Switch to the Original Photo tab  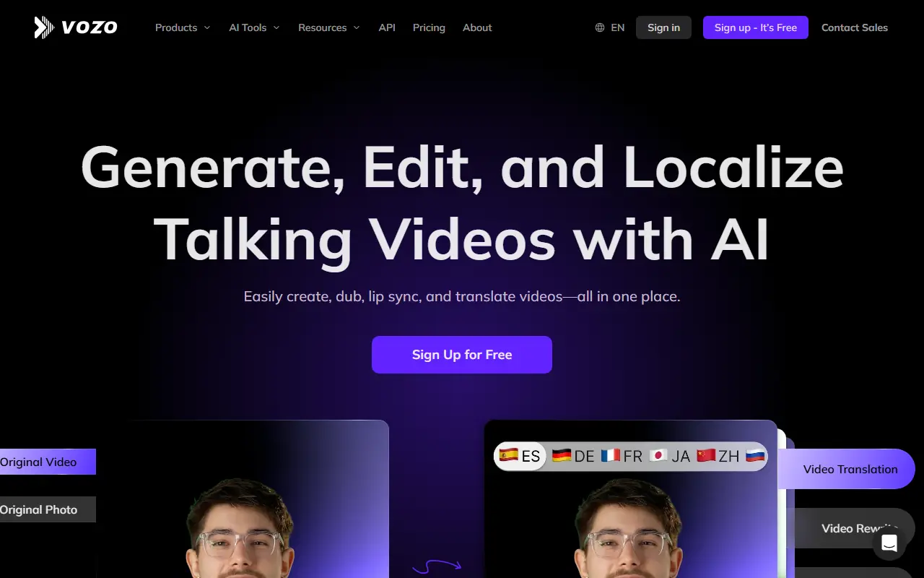pos(43,509)
